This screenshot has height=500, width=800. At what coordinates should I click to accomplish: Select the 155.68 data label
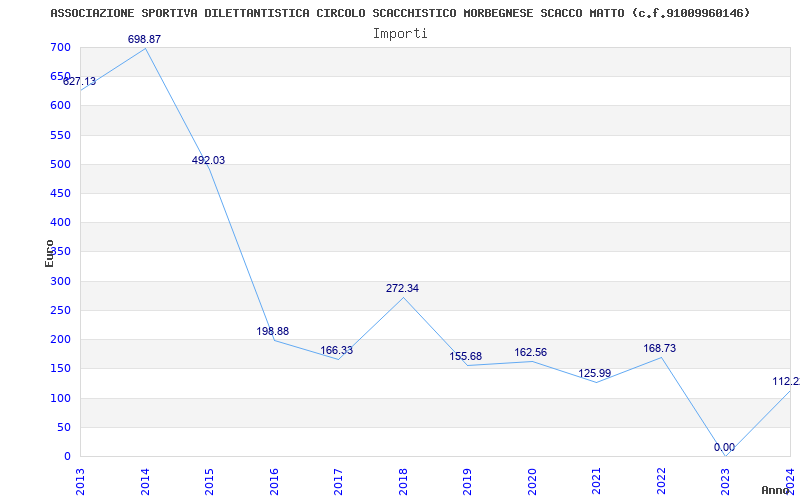coord(465,356)
